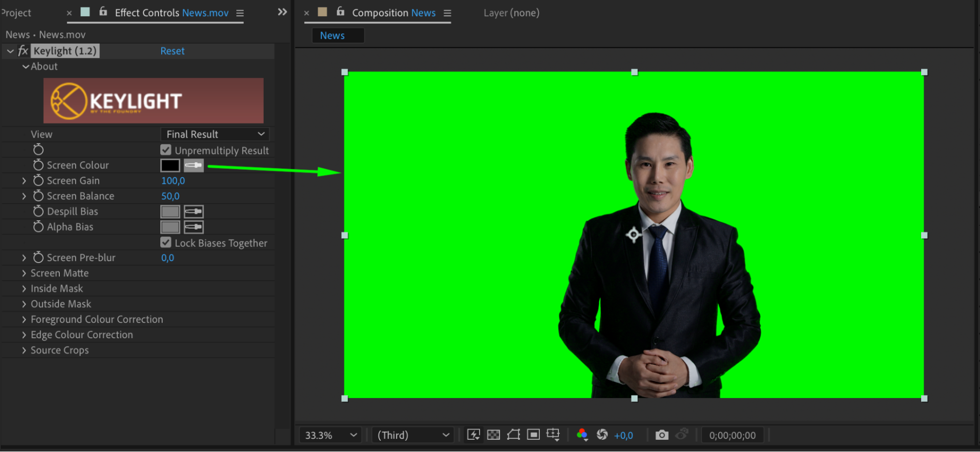Click the black Screen Colour swatch
Viewport: 980px width, 452px height.
tap(170, 166)
